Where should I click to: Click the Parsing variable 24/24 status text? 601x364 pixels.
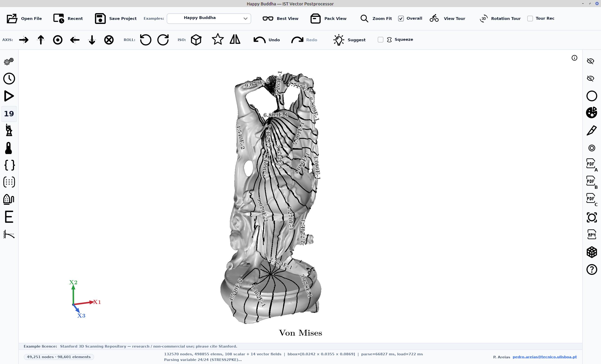pyautogui.click(x=203, y=360)
